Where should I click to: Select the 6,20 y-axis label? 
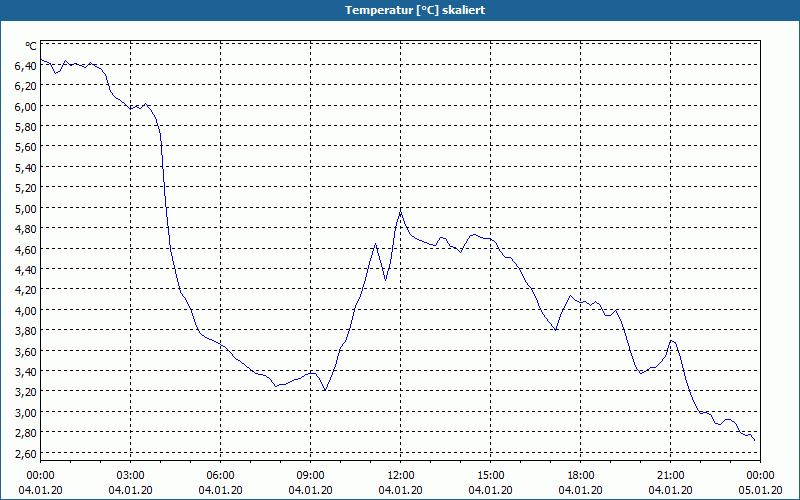[x=26, y=86]
